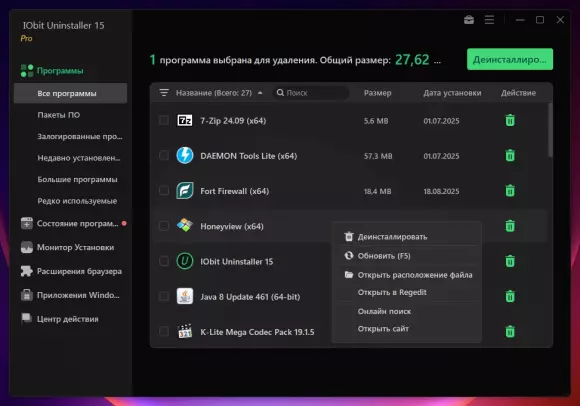This screenshot has width=580, height=406.
Task: Click the trash icon for IObit Uninstaller 15
Action: (x=510, y=261)
